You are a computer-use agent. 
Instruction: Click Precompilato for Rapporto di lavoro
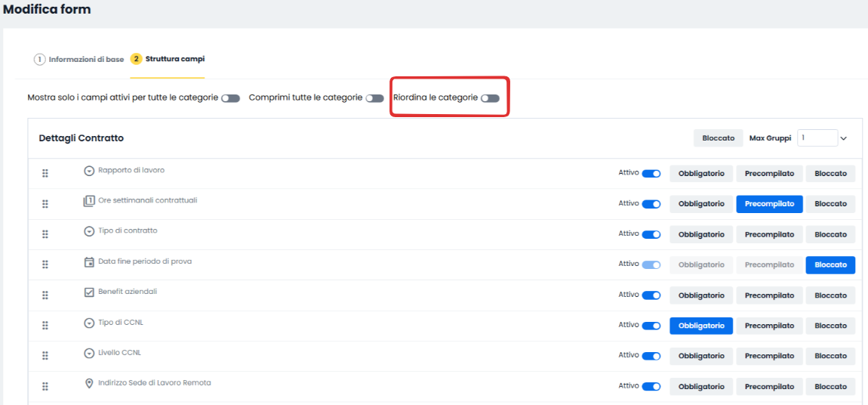(x=769, y=174)
